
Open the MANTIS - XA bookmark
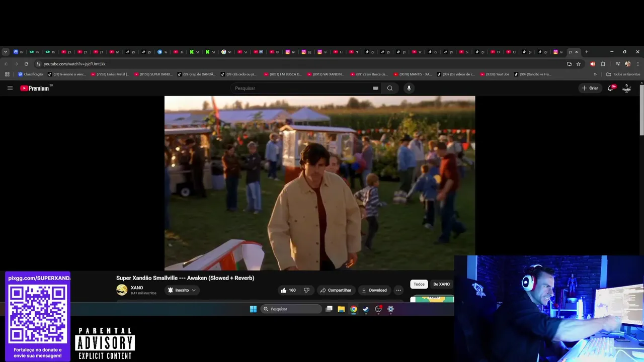413,74
